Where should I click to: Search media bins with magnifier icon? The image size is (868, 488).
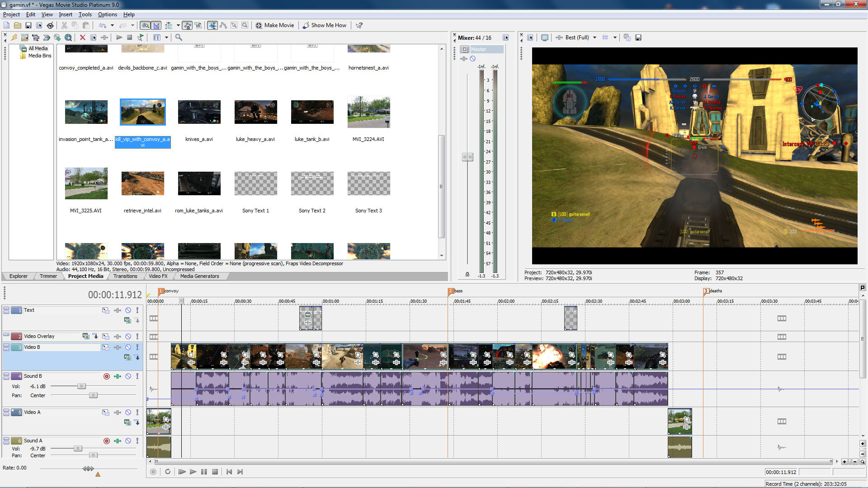179,38
